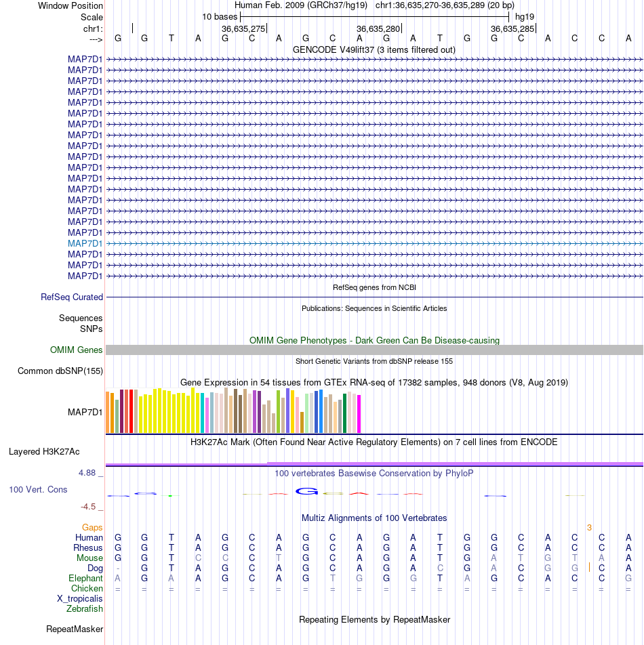Click the 36,635,285 coordinate marker

(x=512, y=28)
